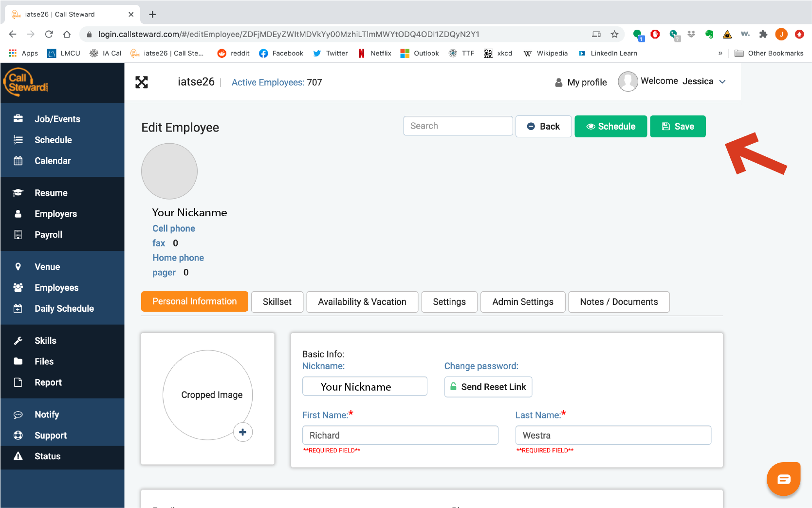Expand the hidden bookmarks overflow chevron
The width and height of the screenshot is (812, 508).
click(720, 53)
